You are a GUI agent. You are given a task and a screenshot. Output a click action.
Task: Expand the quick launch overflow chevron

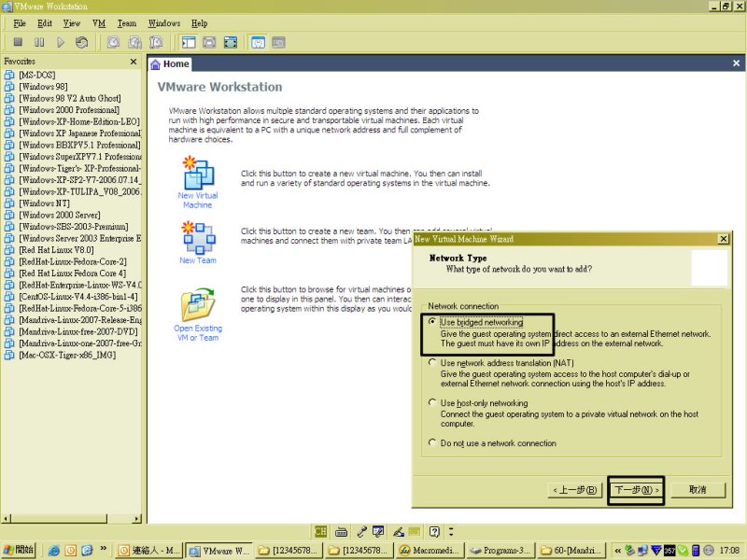(x=104, y=549)
